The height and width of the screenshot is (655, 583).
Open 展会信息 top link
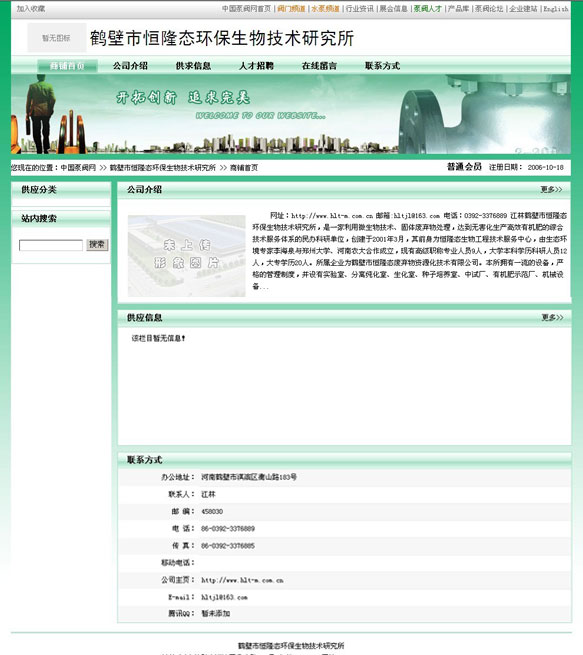coord(393,8)
